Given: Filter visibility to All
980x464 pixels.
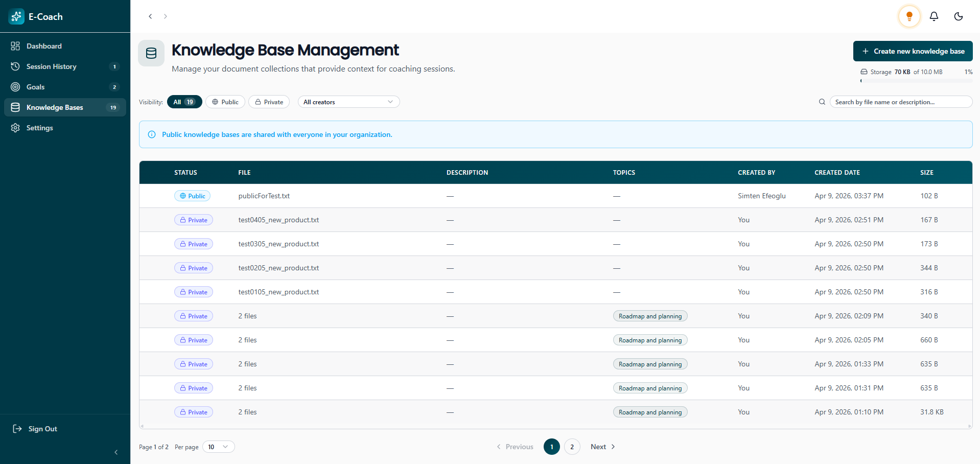Looking at the screenshot, I should point(184,102).
